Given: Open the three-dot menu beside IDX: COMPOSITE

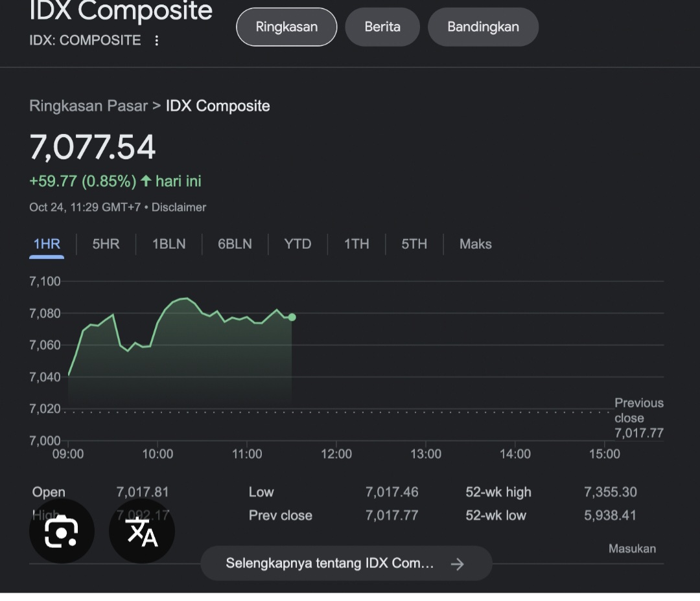Looking at the screenshot, I should (156, 40).
